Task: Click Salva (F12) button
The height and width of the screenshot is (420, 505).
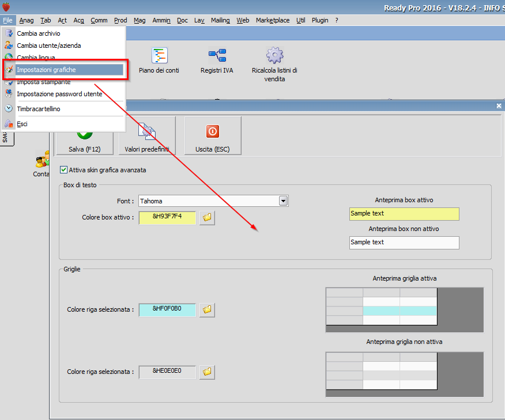Action: pyautogui.click(x=85, y=142)
